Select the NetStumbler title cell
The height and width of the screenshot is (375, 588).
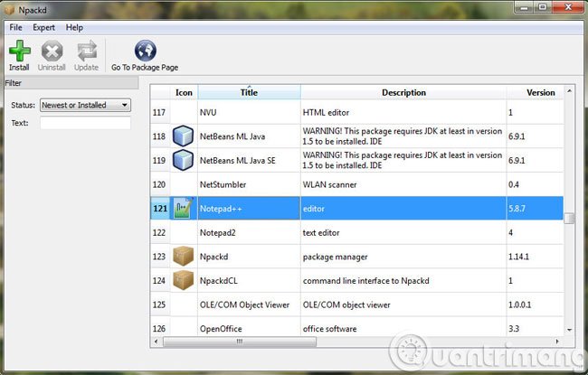click(x=249, y=184)
